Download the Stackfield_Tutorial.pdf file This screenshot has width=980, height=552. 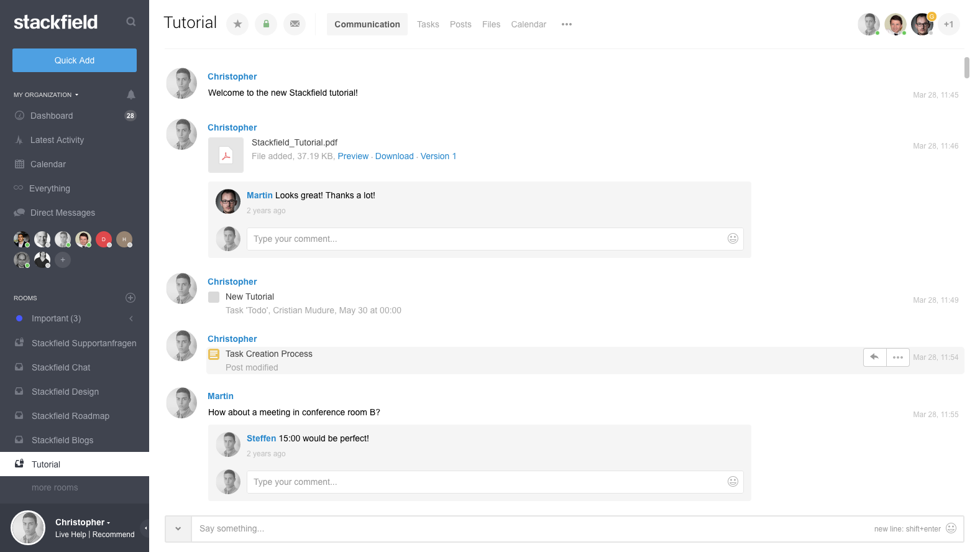[x=394, y=156]
